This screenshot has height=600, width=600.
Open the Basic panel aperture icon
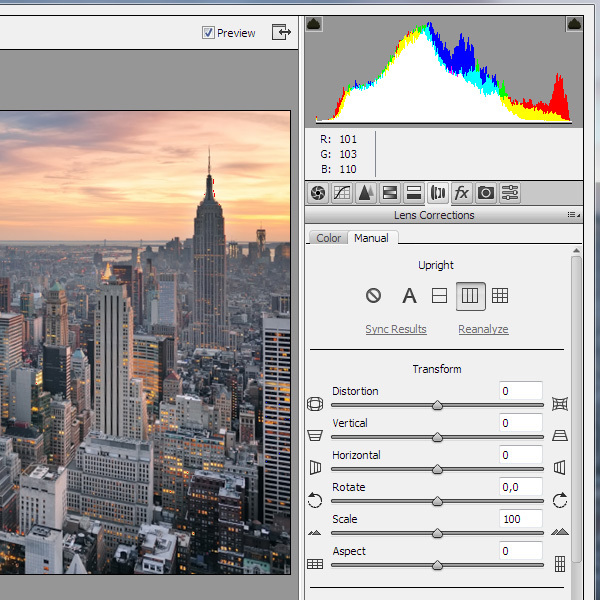[318, 193]
